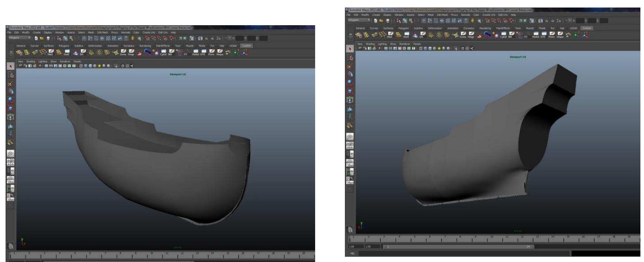The image size is (644, 262).
Task: Choose the Move tool cone icon in right window
Action: [350, 74]
